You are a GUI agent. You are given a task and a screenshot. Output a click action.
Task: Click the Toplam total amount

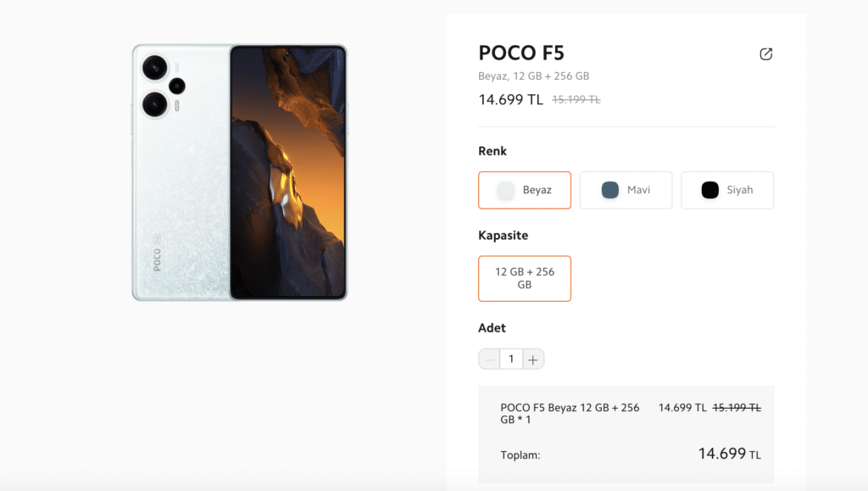click(x=730, y=454)
